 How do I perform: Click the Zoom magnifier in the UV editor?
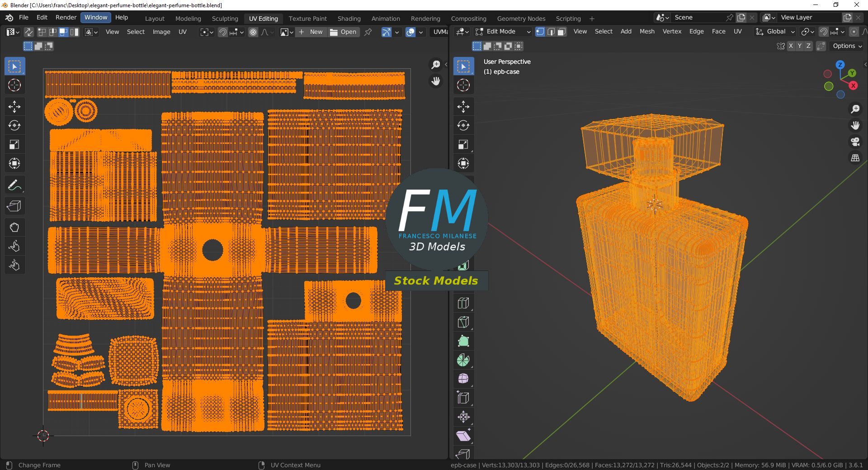435,65
